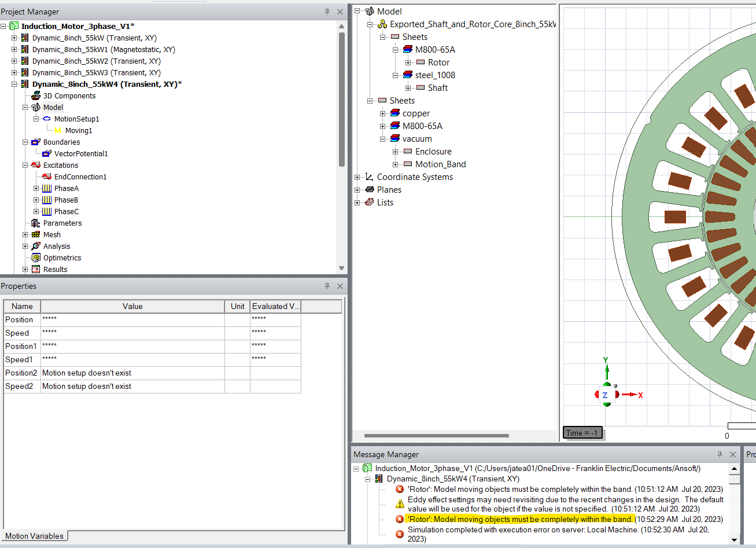Click the Speed1 value cell
This screenshot has width=756, height=548.
[x=132, y=359]
